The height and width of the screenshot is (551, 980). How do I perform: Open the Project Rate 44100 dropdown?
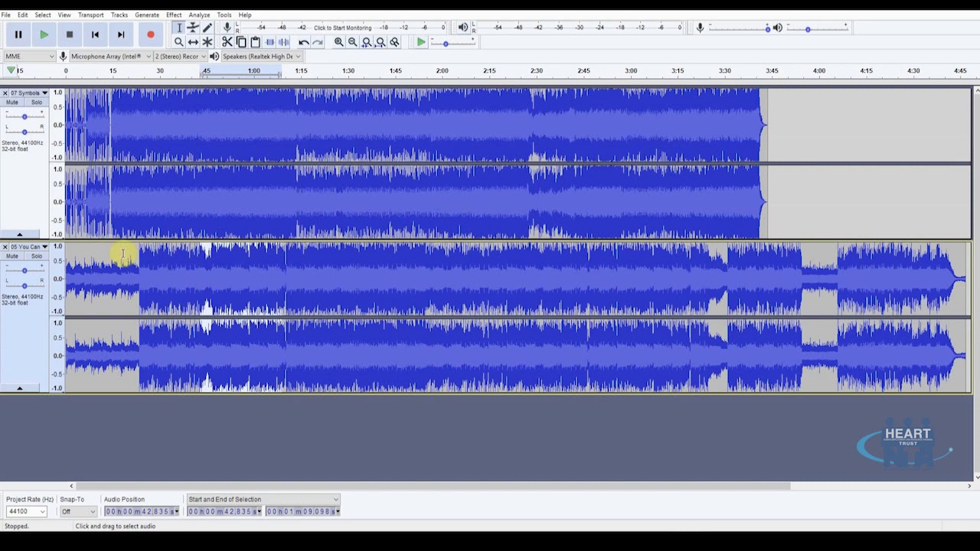[x=26, y=511]
